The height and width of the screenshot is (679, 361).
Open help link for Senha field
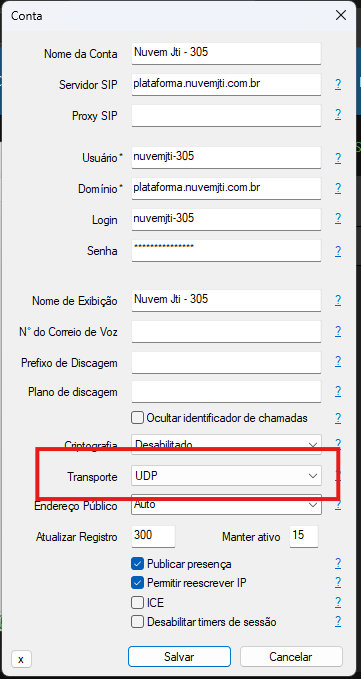(x=338, y=251)
